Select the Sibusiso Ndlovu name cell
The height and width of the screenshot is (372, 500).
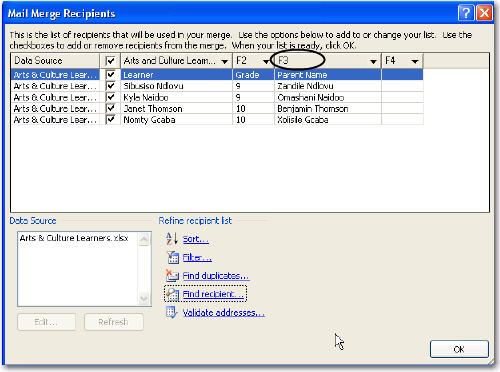pos(176,86)
